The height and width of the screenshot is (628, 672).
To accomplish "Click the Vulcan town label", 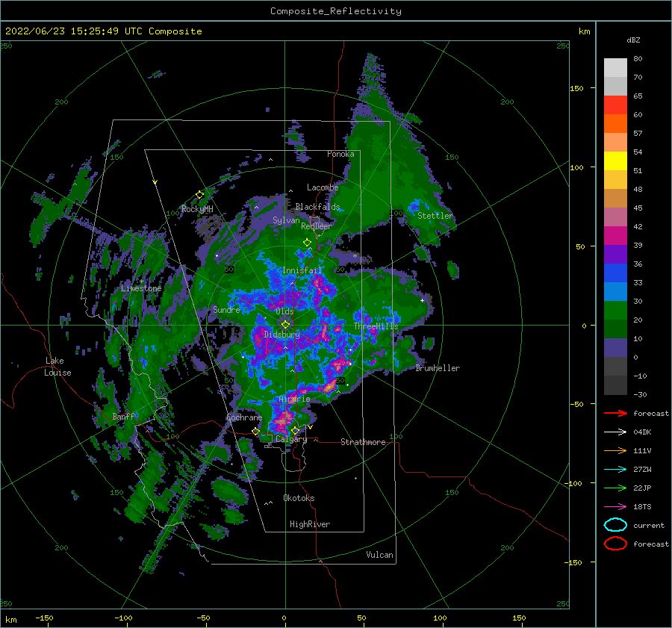I will [380, 555].
